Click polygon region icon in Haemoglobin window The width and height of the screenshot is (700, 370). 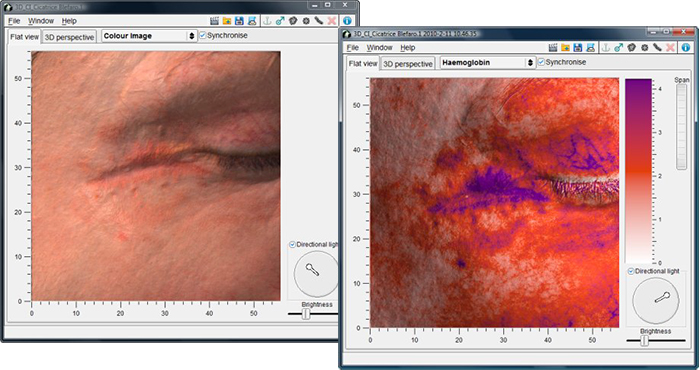[631, 47]
